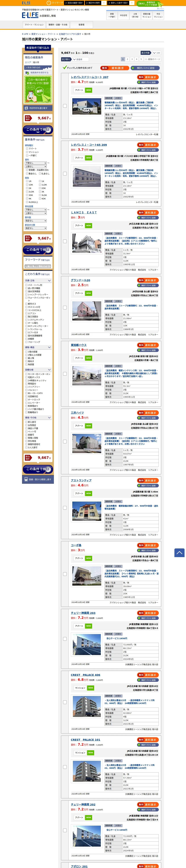Enable 管理費・共益費を含む checkbox

coord(27,170)
